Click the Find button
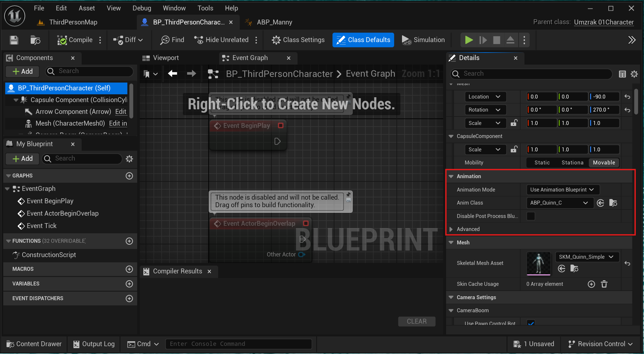 pos(172,40)
